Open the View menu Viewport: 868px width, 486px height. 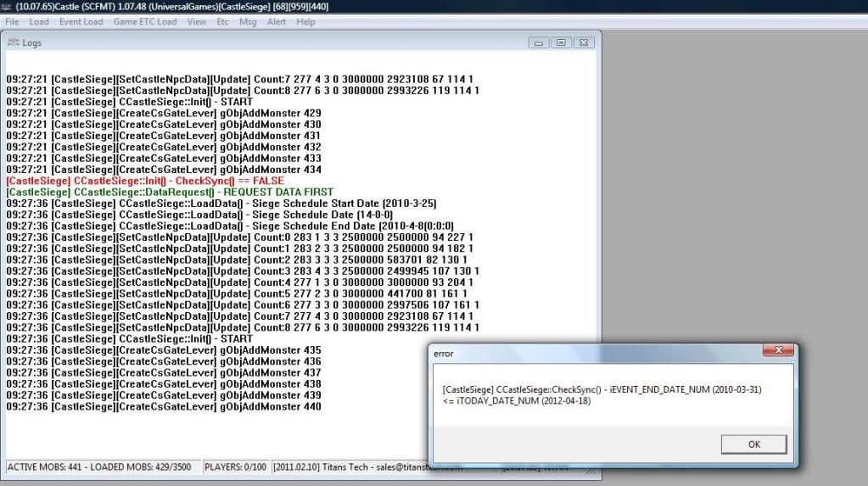(196, 21)
